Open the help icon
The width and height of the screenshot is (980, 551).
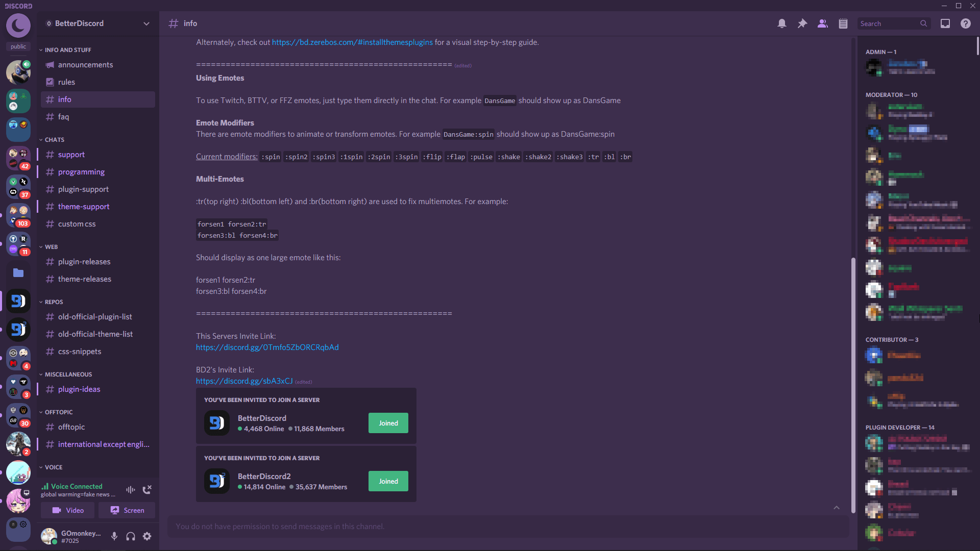965,23
